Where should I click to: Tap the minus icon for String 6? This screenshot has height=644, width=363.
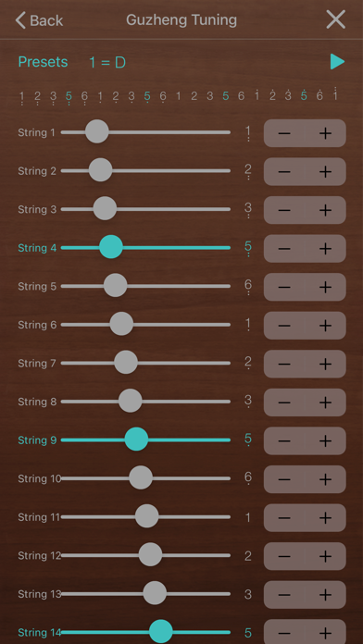coord(284,326)
